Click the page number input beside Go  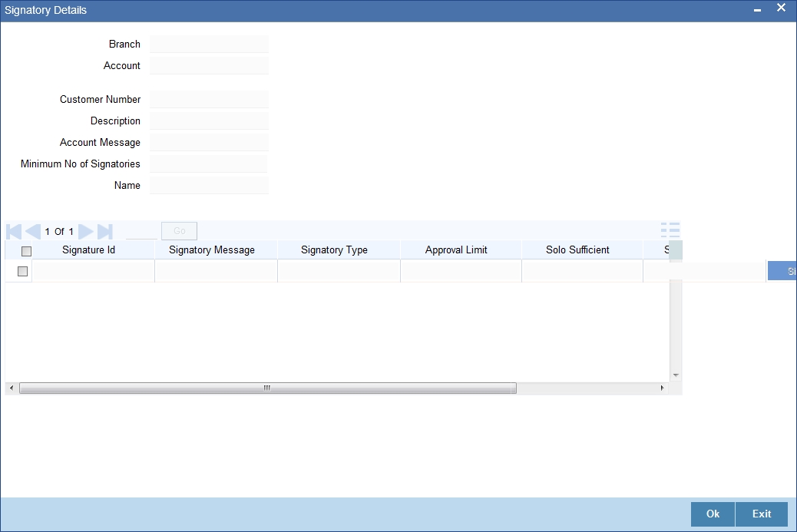click(x=142, y=232)
